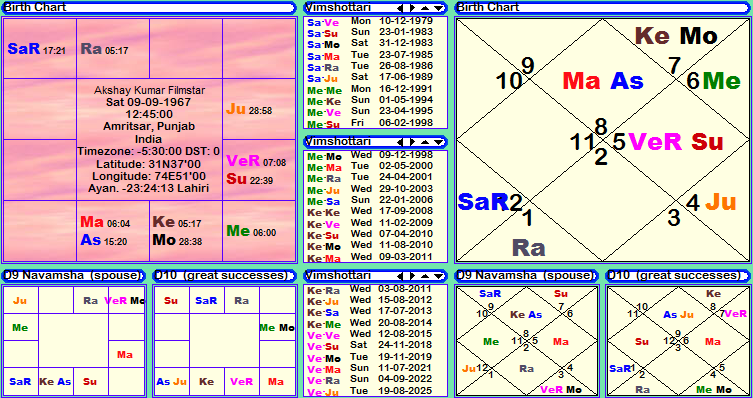Image resolution: width=753 pixels, height=398 pixels.
Task: Click right arrow in Vimshottari panel listing Me-Mo
Action: [x=412, y=142]
